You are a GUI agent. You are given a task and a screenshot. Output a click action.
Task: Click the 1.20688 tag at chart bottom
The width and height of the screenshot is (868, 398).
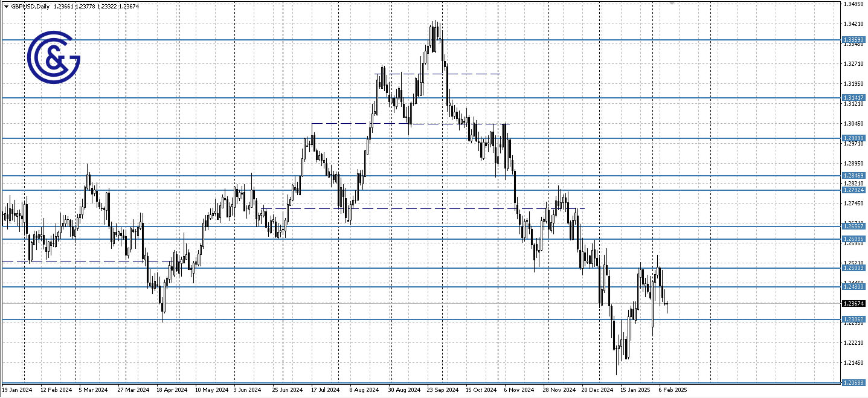click(x=854, y=382)
